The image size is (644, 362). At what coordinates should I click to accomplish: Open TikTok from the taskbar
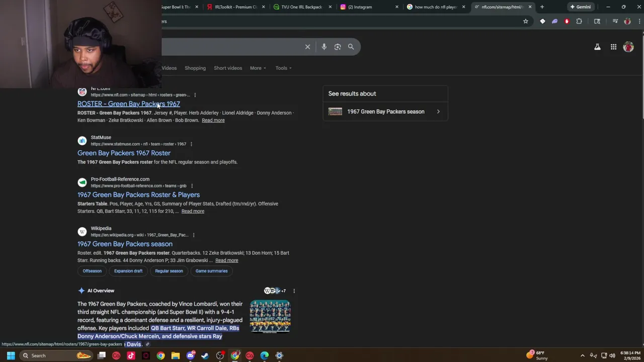131,355
